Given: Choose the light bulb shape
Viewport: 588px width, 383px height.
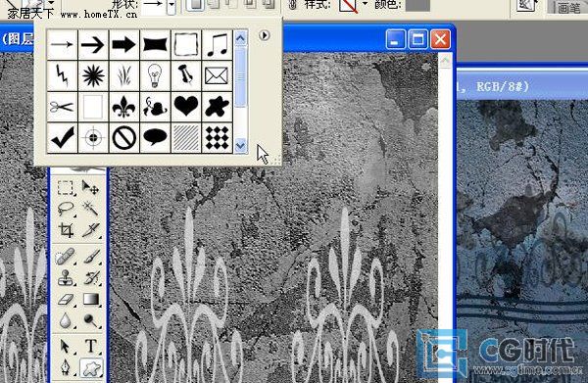Looking at the screenshot, I should [x=155, y=75].
